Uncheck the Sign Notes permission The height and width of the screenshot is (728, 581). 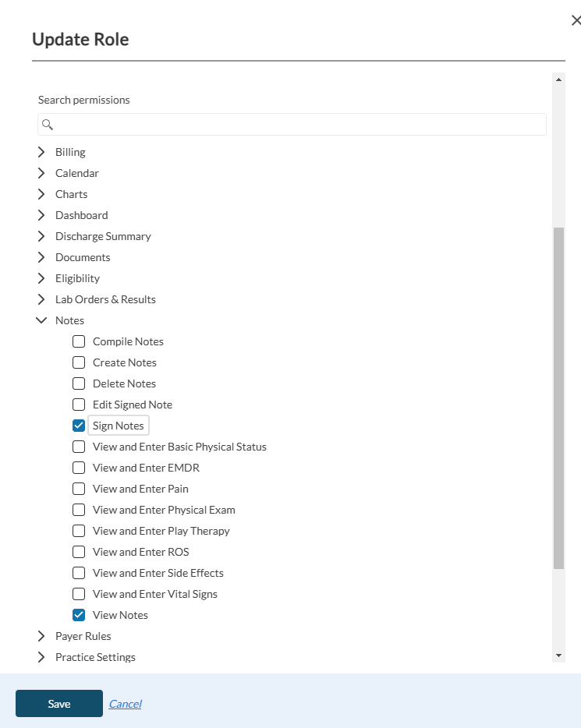tap(79, 426)
